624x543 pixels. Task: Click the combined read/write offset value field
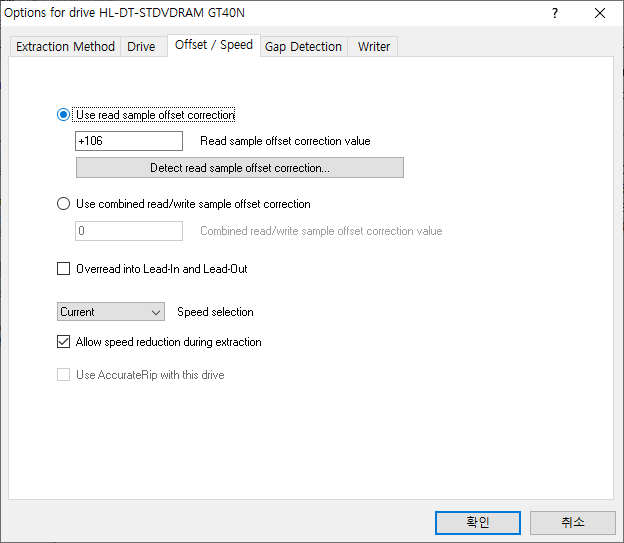coord(129,231)
